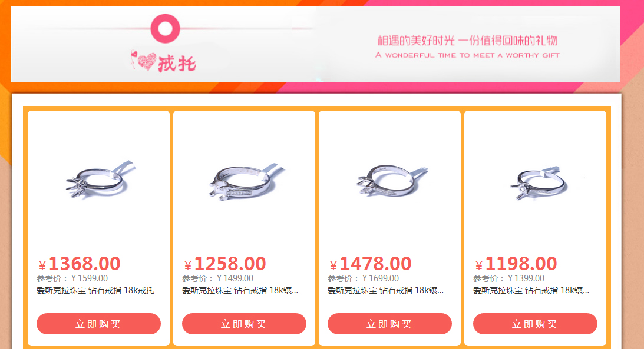Click the pink ring circle icon in banner

point(165,29)
